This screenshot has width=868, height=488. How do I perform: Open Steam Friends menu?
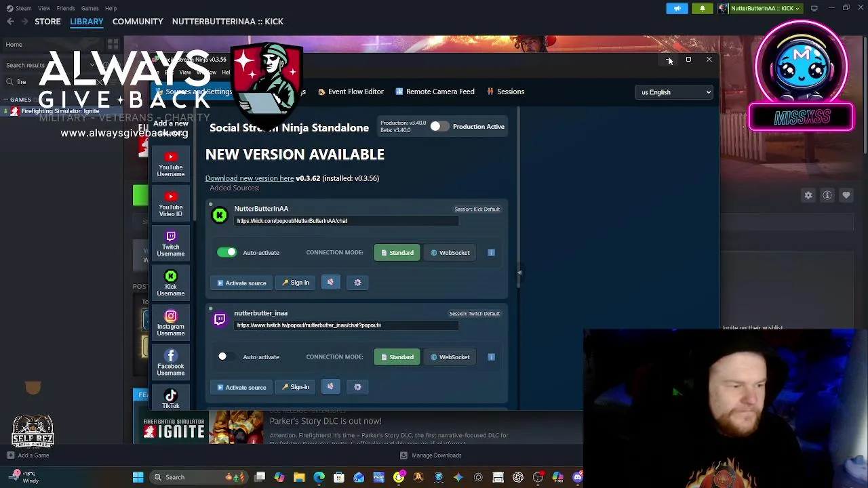(66, 8)
